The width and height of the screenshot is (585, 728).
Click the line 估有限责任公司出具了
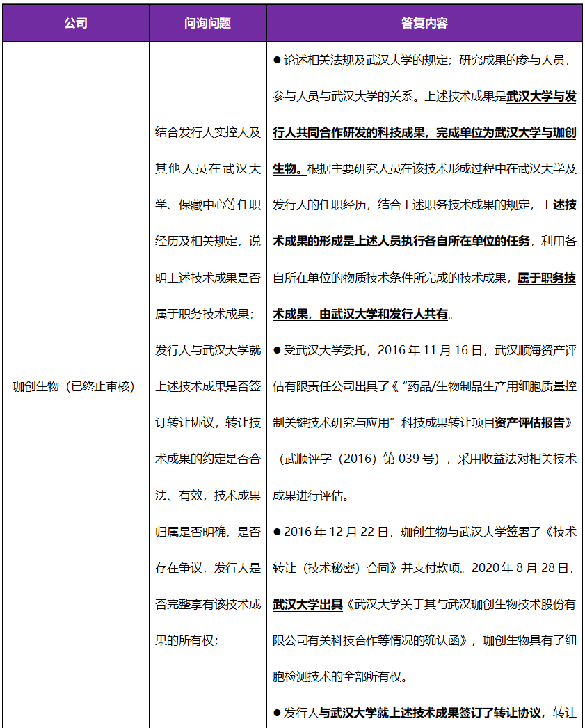pyautogui.click(x=424, y=386)
